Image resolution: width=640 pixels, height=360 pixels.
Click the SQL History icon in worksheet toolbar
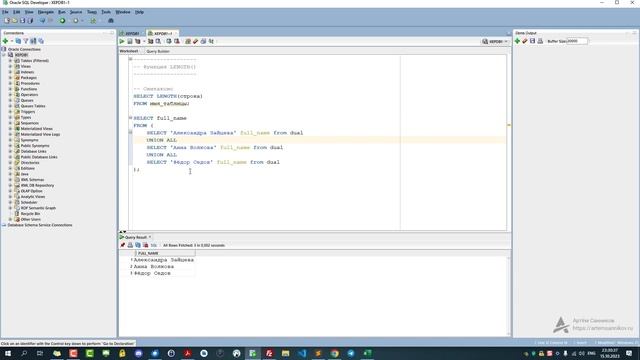tap(203, 41)
